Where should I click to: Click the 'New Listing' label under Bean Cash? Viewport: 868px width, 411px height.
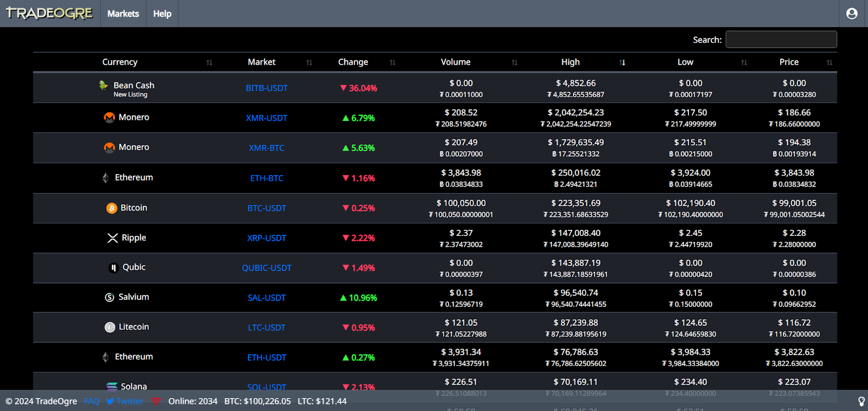(x=130, y=94)
